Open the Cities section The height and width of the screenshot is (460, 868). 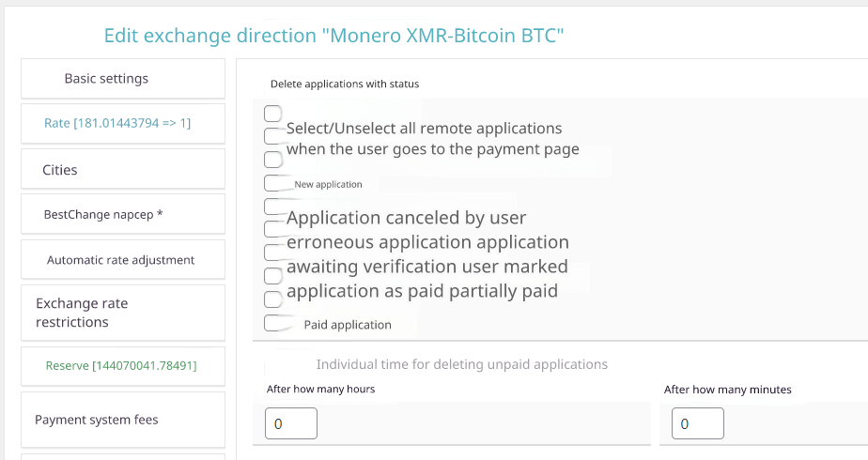[x=122, y=170]
